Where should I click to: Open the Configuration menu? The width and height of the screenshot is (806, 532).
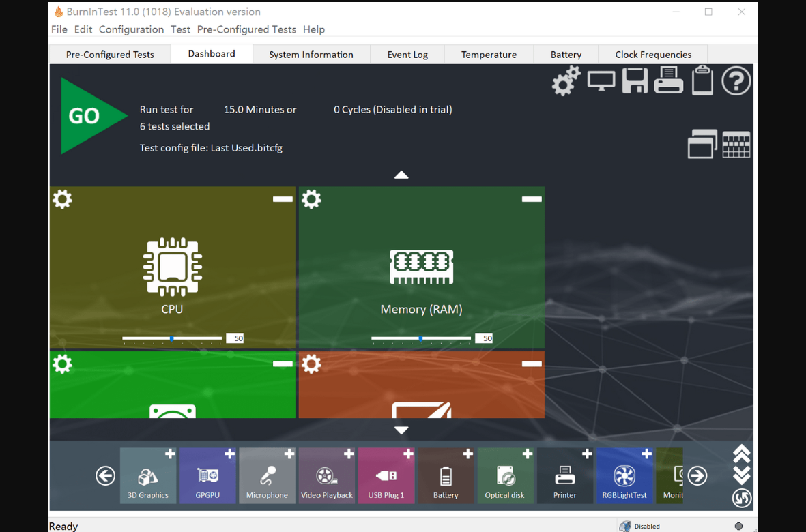132,29
